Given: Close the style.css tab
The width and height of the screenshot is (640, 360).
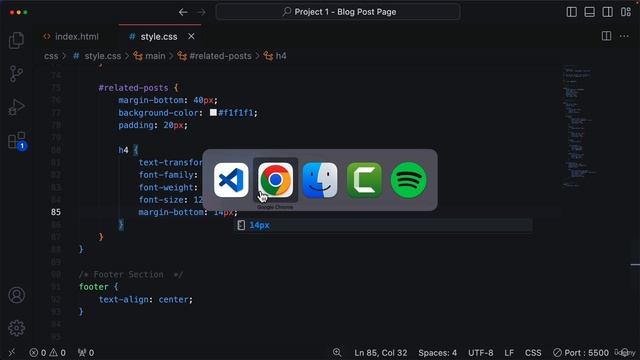Looking at the screenshot, I should pyautogui.click(x=191, y=36).
